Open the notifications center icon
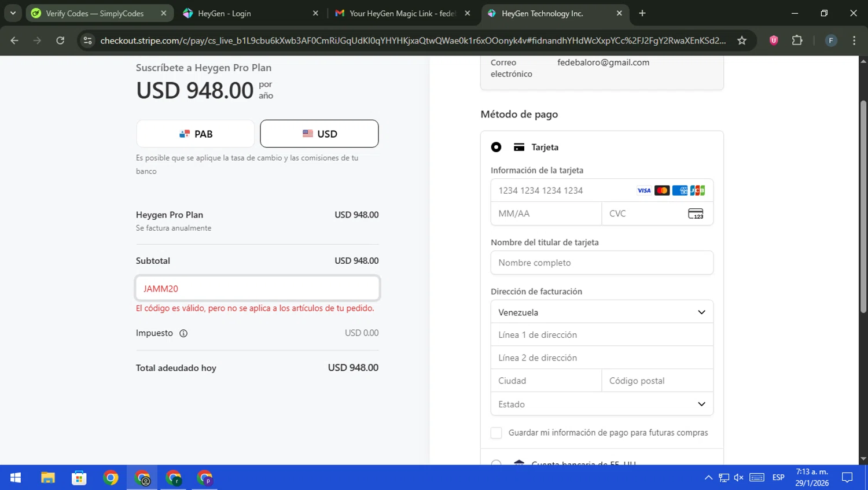868x490 pixels. point(847,477)
